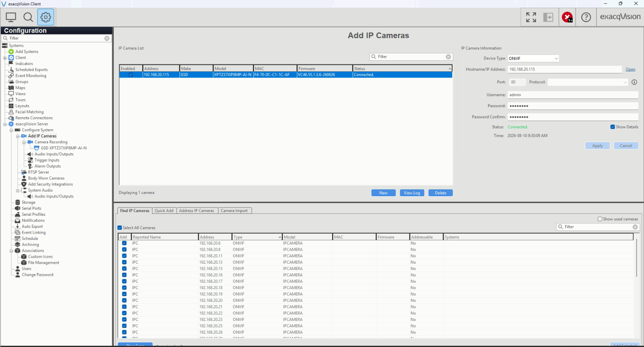
Task: Open RTSP Server item
Action: [x=38, y=172]
